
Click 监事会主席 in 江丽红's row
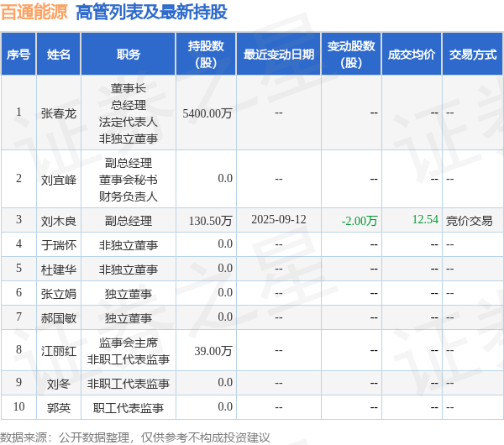click(x=129, y=343)
